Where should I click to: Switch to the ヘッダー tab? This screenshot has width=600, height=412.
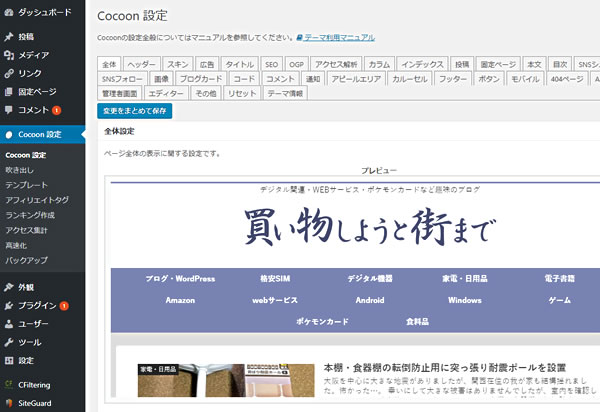pos(142,64)
